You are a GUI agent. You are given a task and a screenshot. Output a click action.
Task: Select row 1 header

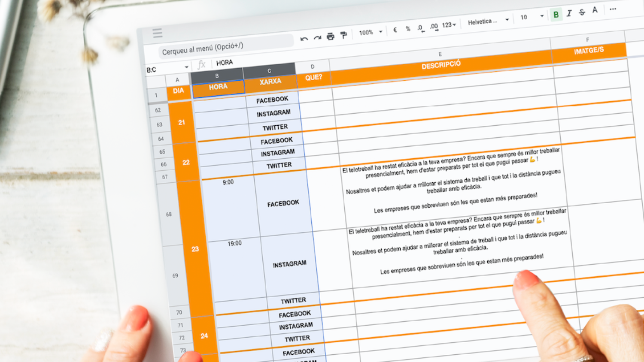[156, 95]
